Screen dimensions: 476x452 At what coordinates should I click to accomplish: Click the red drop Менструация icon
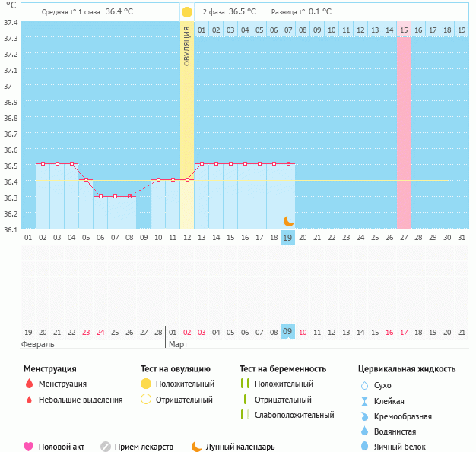[29, 384]
